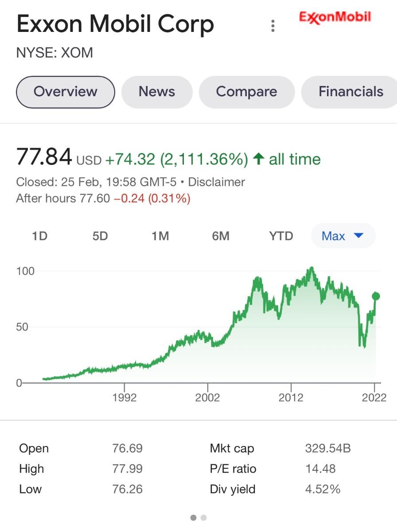Screen dimensions: 397x532
Task: Go to the second stats page dot
Action: tap(203, 517)
